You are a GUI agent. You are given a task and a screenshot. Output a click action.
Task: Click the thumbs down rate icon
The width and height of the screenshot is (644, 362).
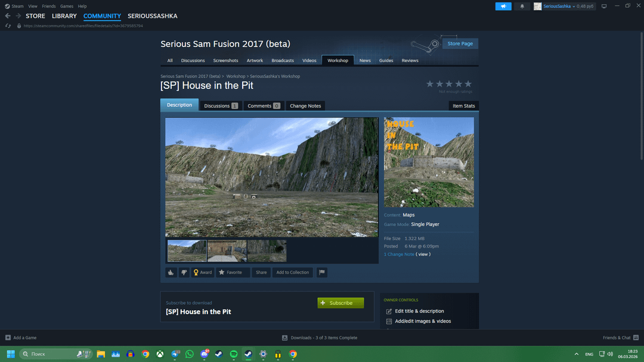(184, 273)
